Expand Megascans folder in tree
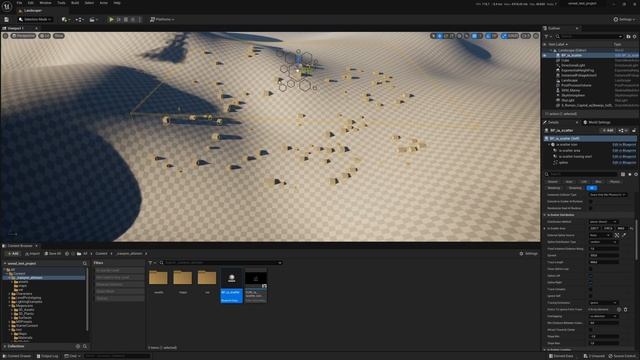The width and height of the screenshot is (640, 360). pos(9,306)
